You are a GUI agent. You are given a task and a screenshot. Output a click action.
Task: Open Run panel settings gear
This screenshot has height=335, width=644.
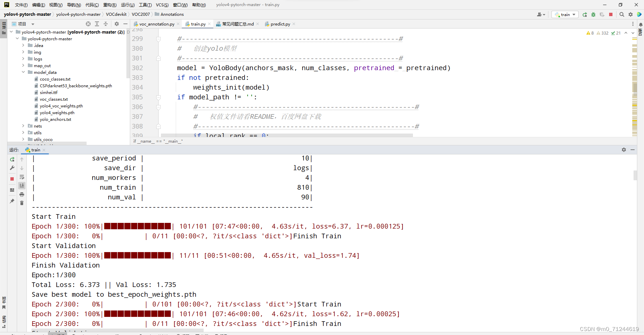[624, 150]
